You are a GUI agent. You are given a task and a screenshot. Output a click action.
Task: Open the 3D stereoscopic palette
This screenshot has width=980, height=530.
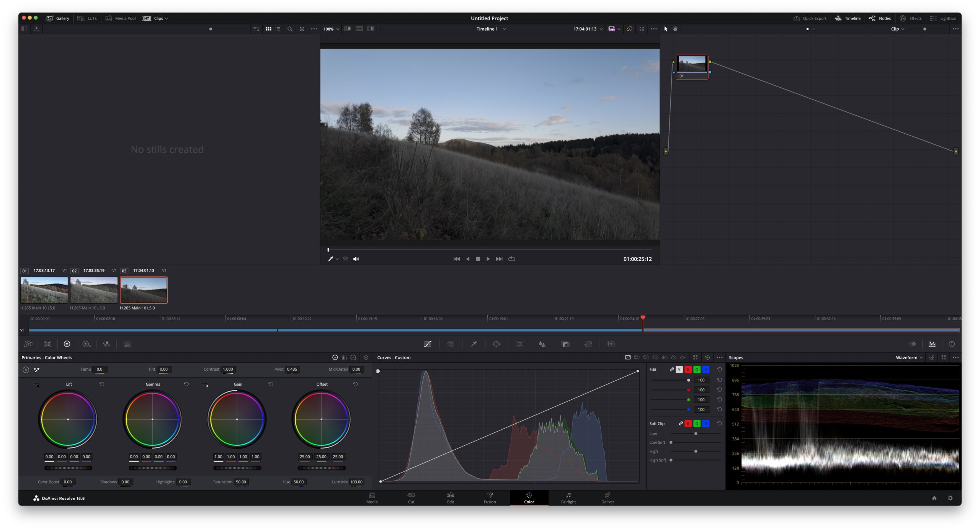pos(611,344)
